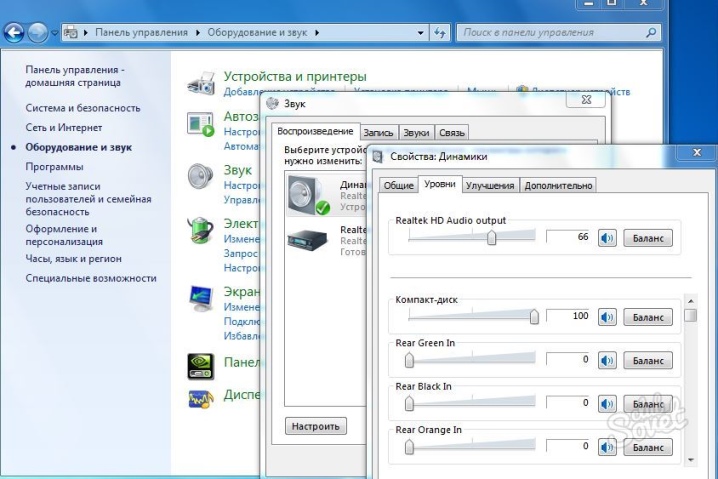Mute the Realtek HD Audio output
Viewport: 718px width, 479px height.
tap(607, 238)
